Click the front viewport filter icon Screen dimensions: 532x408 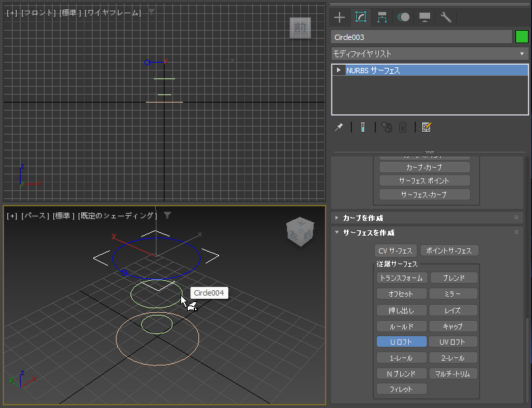tap(151, 12)
